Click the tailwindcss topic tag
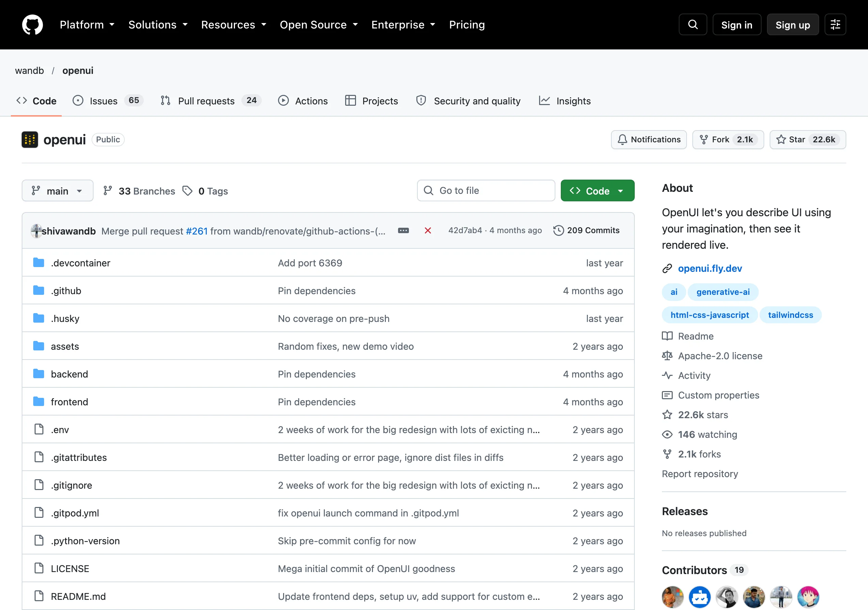 (790, 315)
